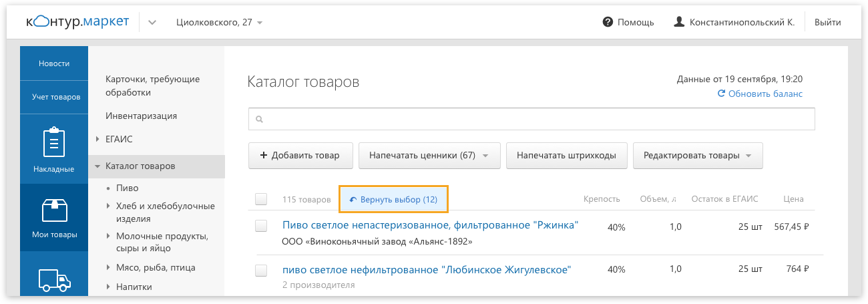The image size is (868, 304).
Task: Click the magnifier icon in search field
Action: [x=259, y=120]
